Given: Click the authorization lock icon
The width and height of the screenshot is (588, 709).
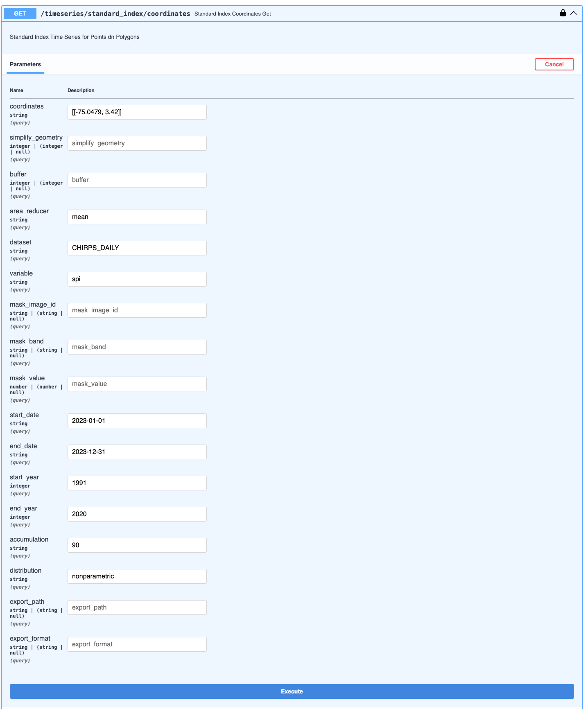Looking at the screenshot, I should (x=563, y=13).
